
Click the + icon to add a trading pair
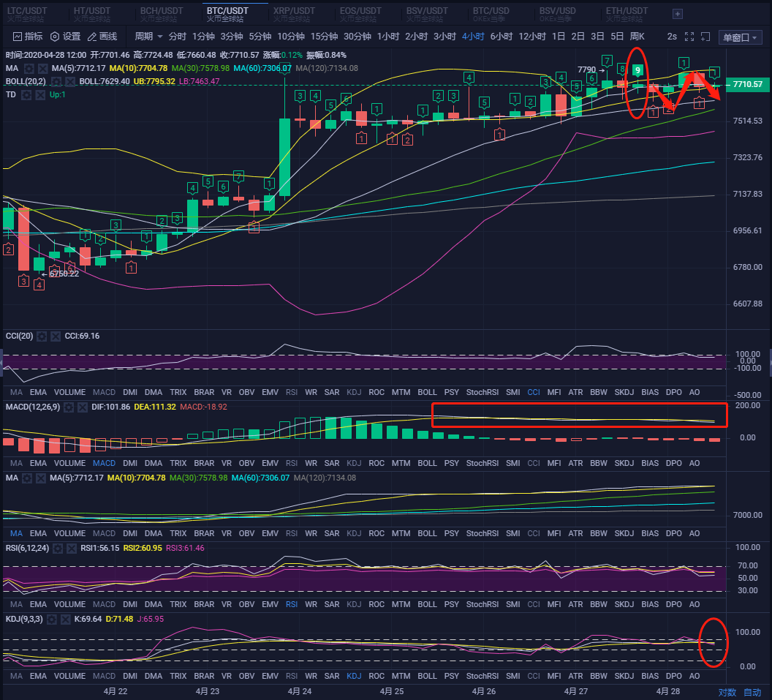pos(677,13)
